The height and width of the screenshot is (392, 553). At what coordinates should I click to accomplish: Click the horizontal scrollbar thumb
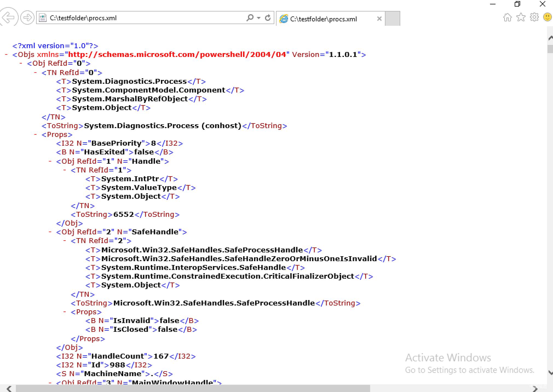pos(193,388)
